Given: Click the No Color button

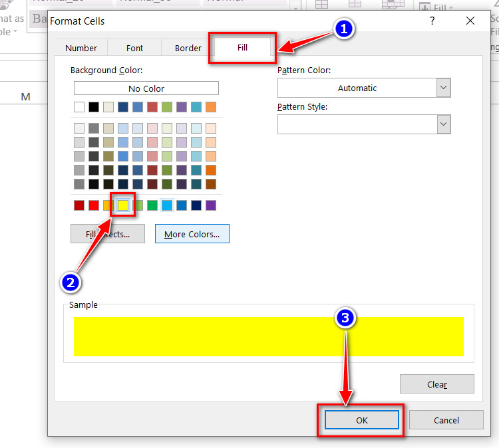Looking at the screenshot, I should pyautogui.click(x=146, y=88).
